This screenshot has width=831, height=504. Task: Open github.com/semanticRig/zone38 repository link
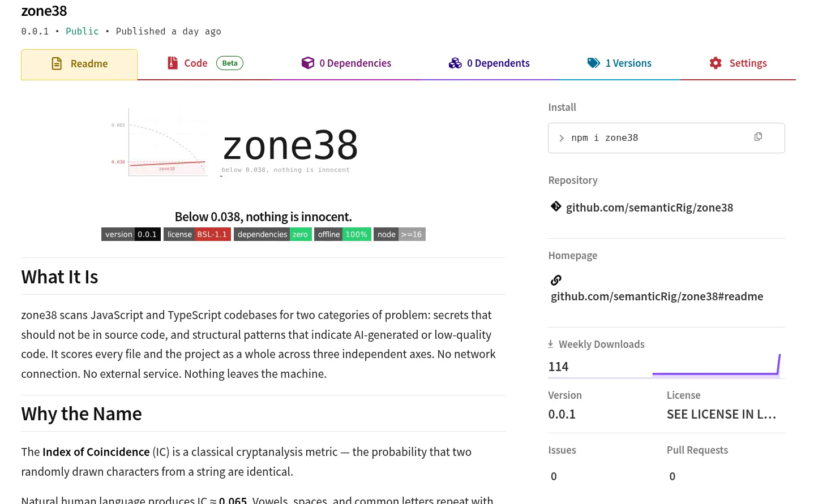(649, 208)
